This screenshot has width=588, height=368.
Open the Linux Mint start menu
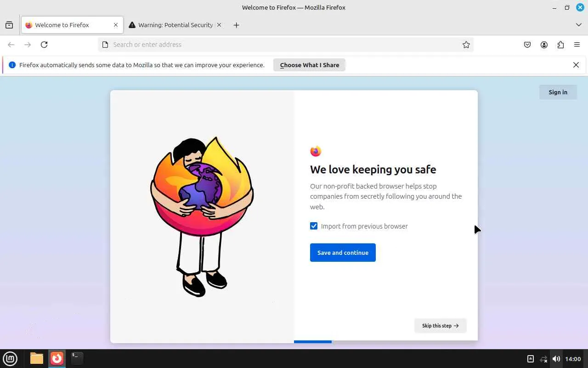(10, 358)
